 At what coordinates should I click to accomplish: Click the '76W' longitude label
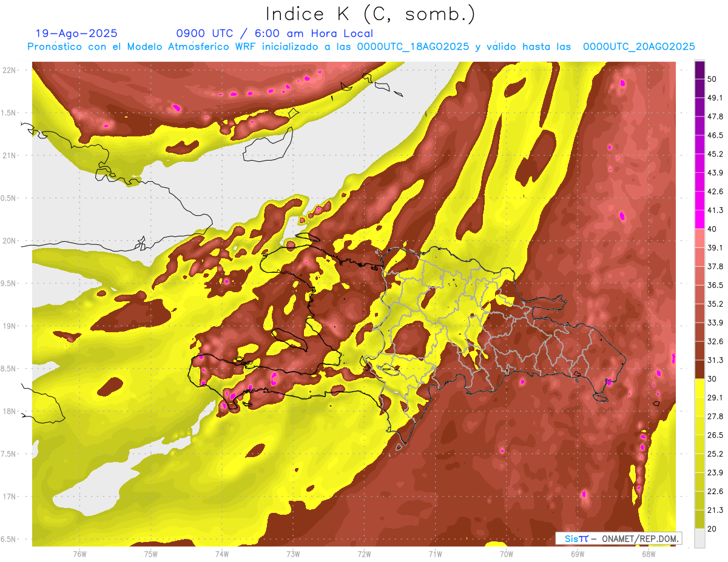pos(79,554)
